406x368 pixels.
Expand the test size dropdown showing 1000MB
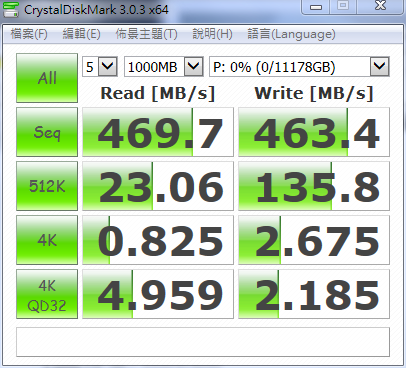coord(194,67)
